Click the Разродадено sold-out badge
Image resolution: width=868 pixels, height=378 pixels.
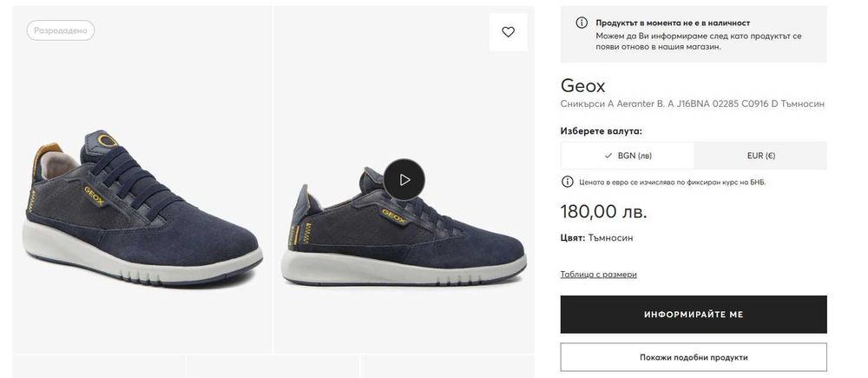click(61, 30)
